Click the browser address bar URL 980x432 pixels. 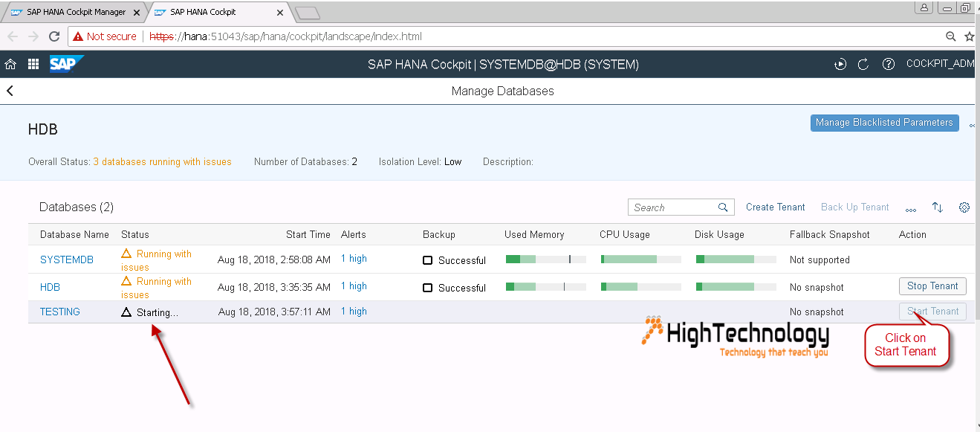[287, 36]
